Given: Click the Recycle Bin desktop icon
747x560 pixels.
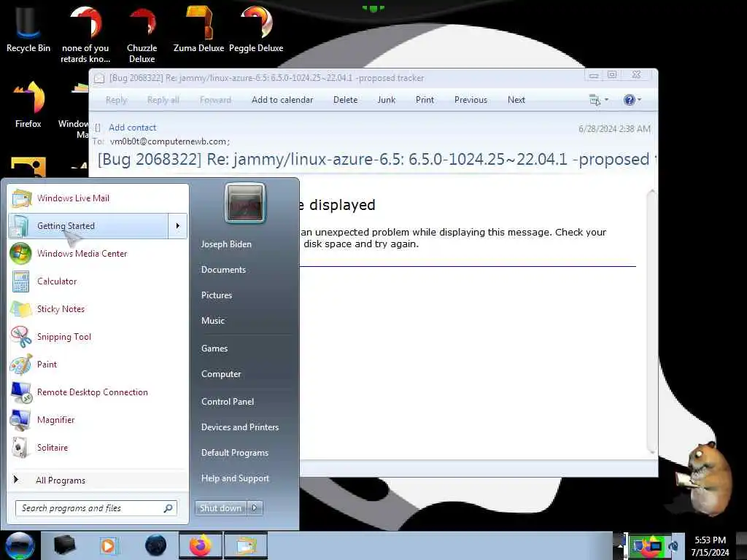Looking at the screenshot, I should pos(28,30).
